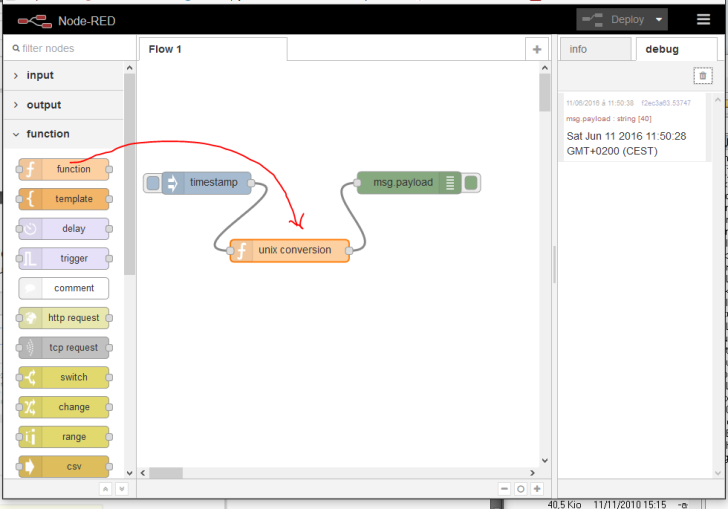728x509 pixels.
Task: Click the input port of unix conversion node
Action: click(230, 251)
